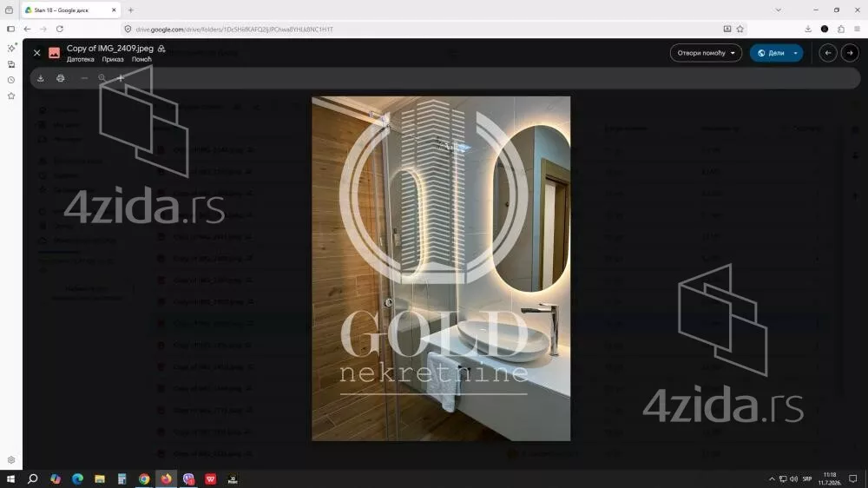Print the image using printer icon
868x488 pixels.
[x=61, y=78]
